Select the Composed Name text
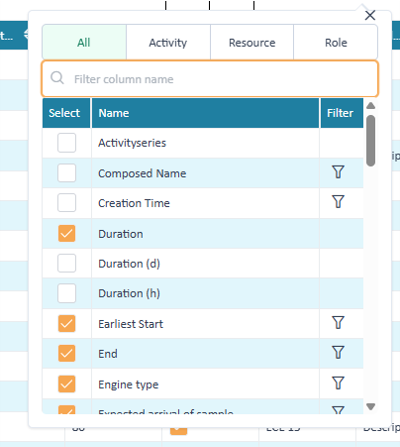 tap(142, 173)
